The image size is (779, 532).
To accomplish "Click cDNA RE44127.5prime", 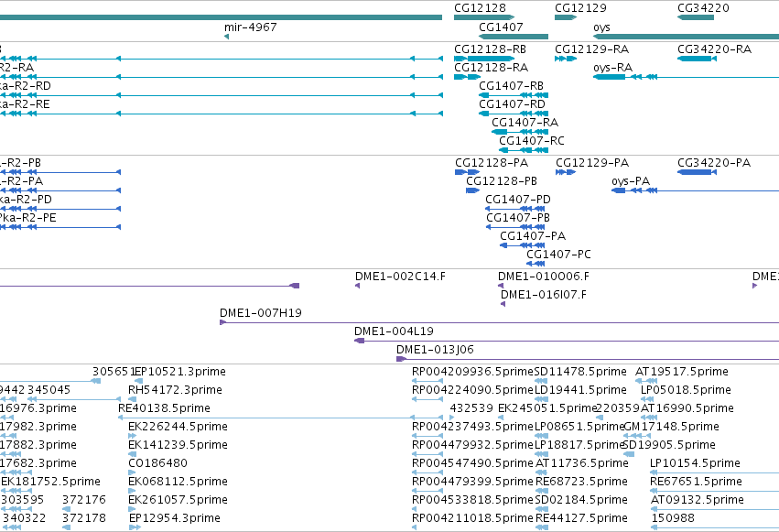I will (581, 518).
